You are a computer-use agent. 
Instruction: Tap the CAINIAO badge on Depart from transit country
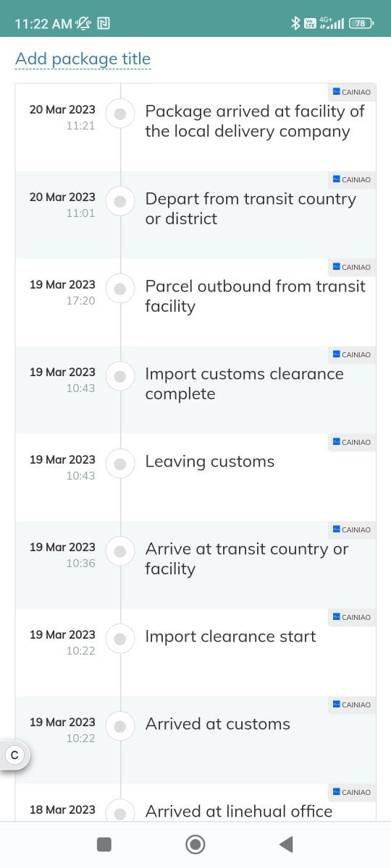click(352, 179)
